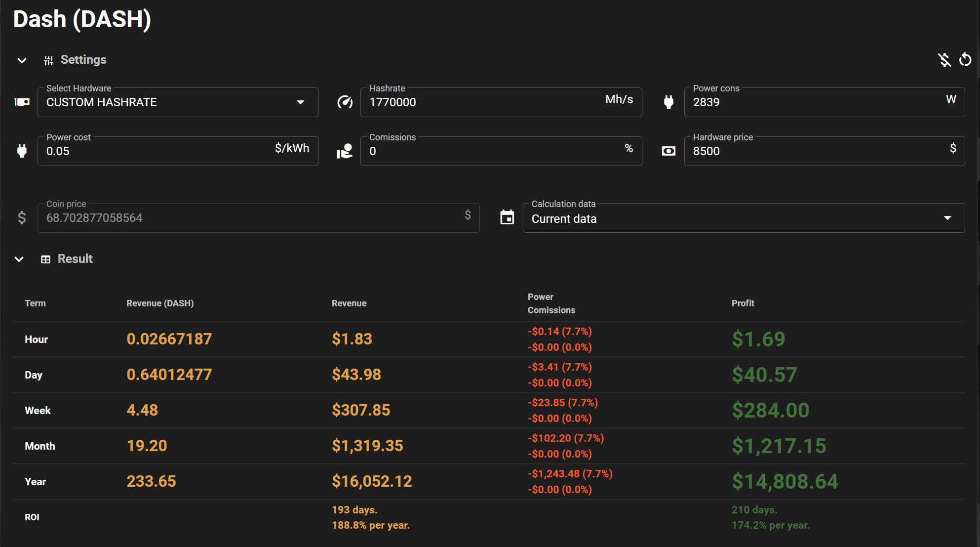Click the Day power cost -$3.41 (7.7%)
980x547 pixels.
point(559,367)
